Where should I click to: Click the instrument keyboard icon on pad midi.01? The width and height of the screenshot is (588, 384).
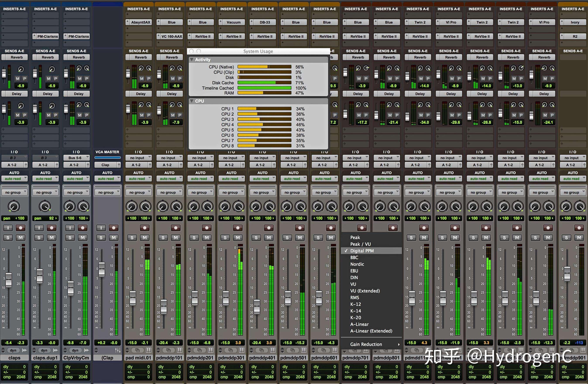point(149,350)
